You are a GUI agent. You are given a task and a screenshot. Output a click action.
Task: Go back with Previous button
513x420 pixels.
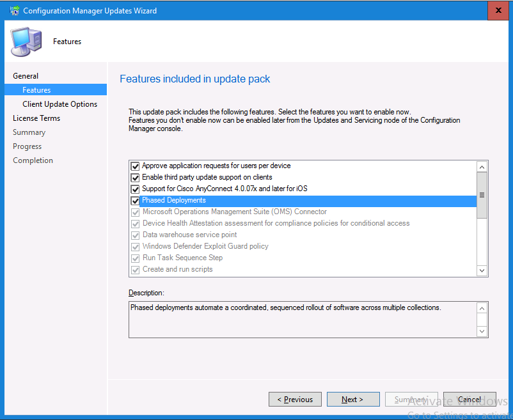(295, 399)
